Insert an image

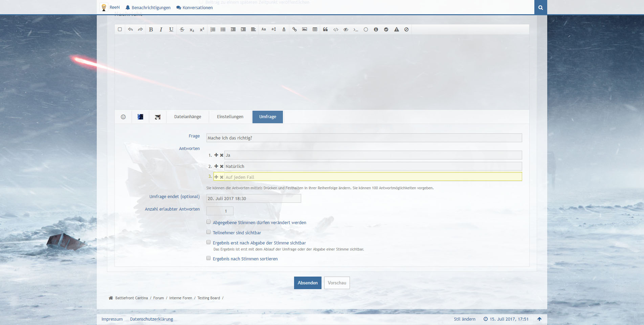click(x=305, y=29)
